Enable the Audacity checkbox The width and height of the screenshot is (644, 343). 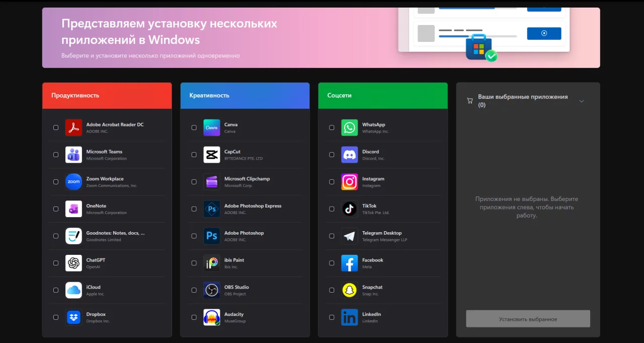194,317
